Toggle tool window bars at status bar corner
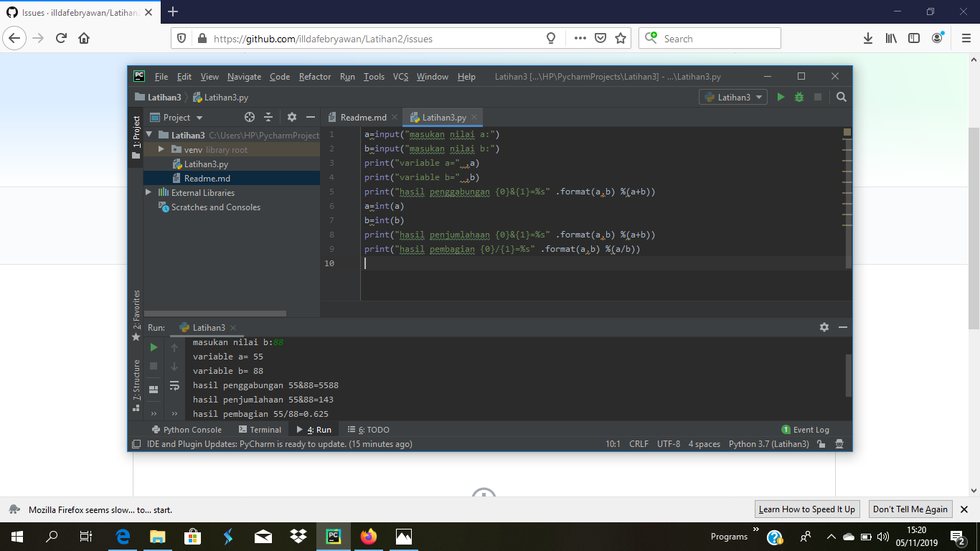This screenshot has height=551, width=980. point(136,444)
